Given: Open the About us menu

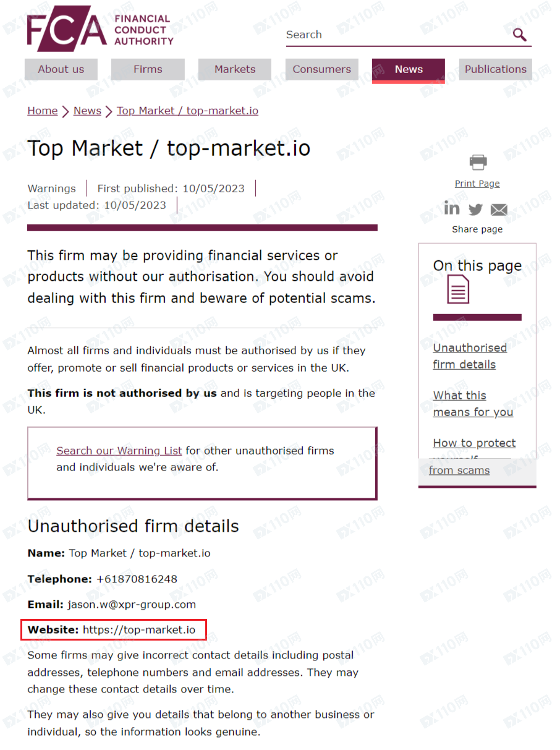Looking at the screenshot, I should [61, 69].
